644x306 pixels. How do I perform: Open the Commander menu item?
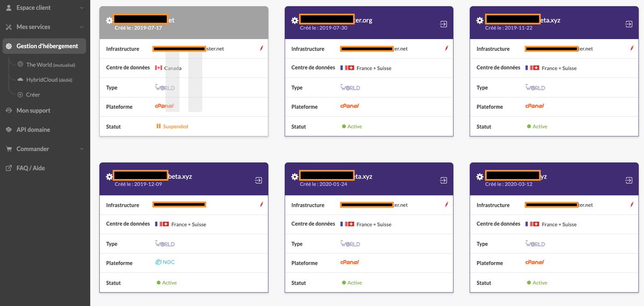click(44, 149)
